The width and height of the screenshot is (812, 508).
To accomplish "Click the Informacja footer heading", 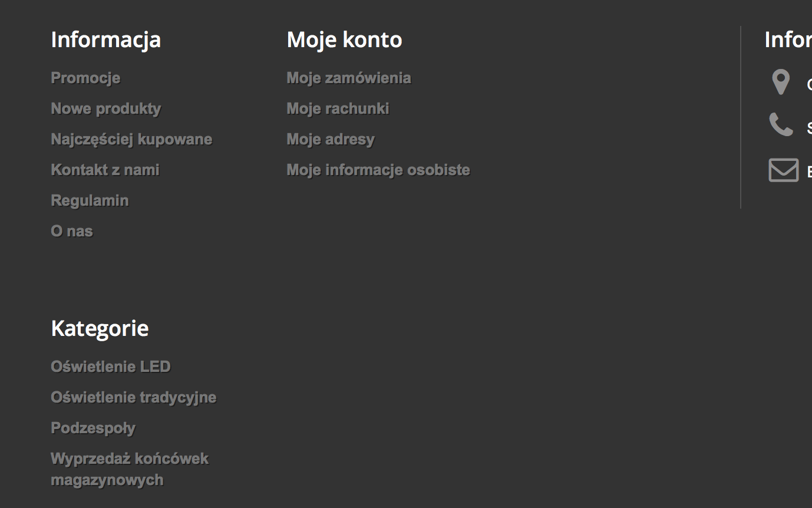I will point(106,39).
